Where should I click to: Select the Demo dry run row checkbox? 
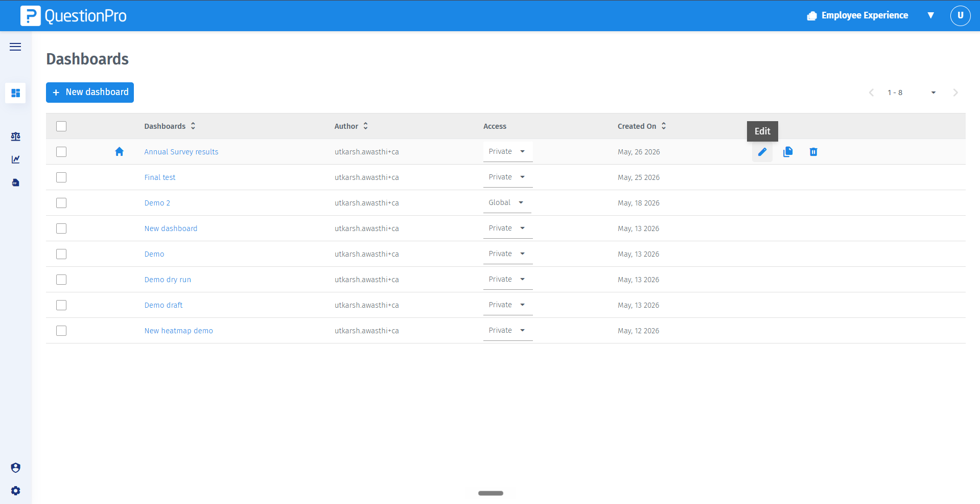coord(61,280)
